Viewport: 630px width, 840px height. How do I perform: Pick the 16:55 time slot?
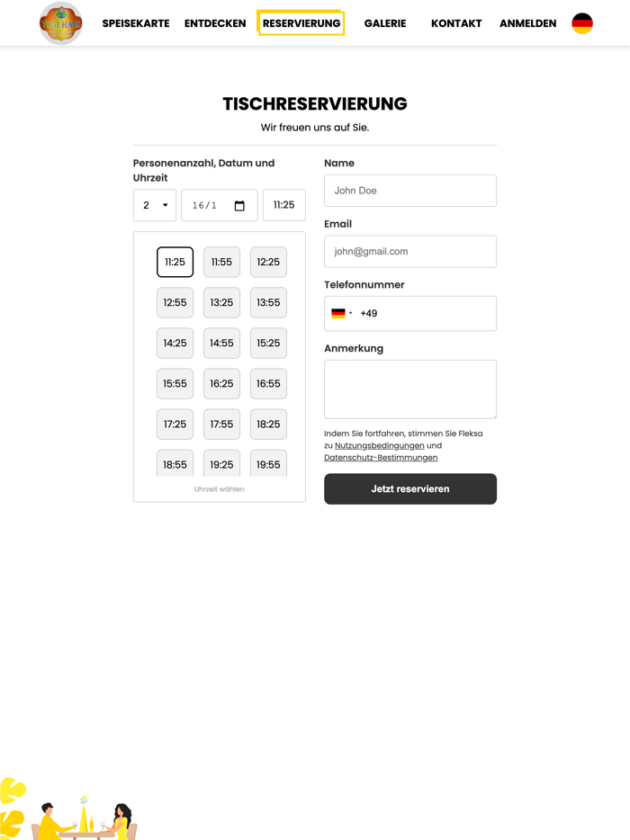(x=268, y=384)
